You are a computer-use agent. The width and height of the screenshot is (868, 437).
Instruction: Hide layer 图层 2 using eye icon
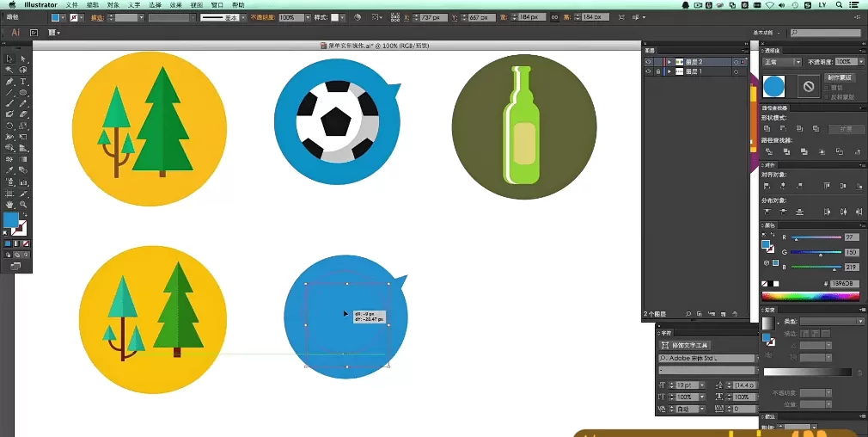pos(649,62)
